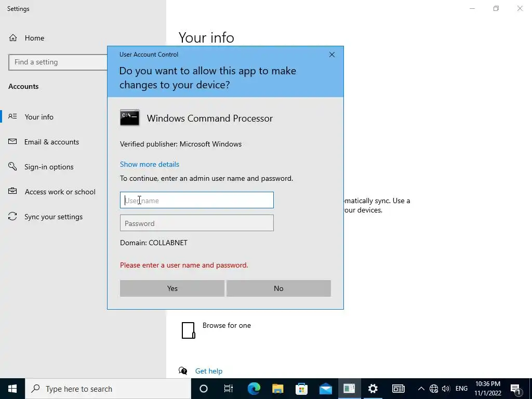
Task: Click the active app icon beside Mail on the taskbar
Action: 349,389
